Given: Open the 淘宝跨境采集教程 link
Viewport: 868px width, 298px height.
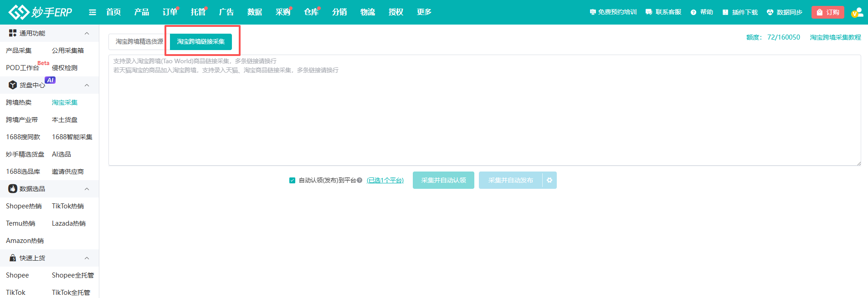Looking at the screenshot, I should (x=835, y=37).
